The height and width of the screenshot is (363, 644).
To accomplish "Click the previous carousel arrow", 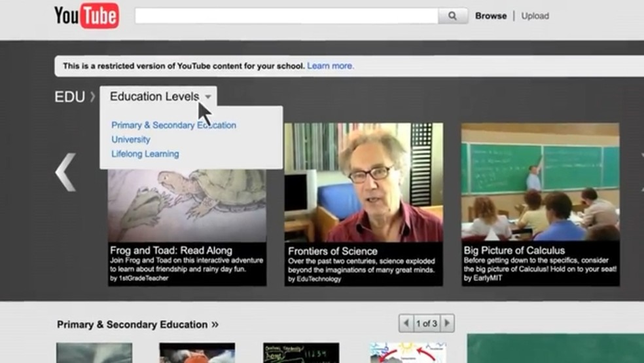I will pyautogui.click(x=65, y=172).
